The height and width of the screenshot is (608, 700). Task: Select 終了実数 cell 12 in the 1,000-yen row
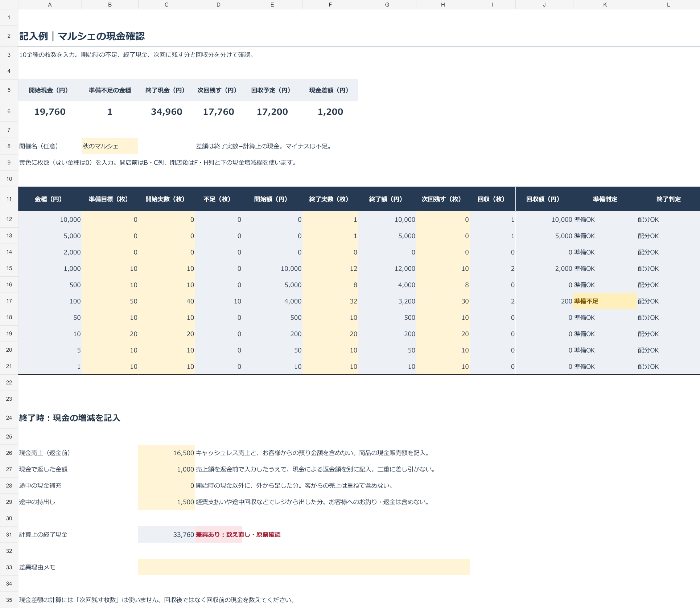click(330, 269)
